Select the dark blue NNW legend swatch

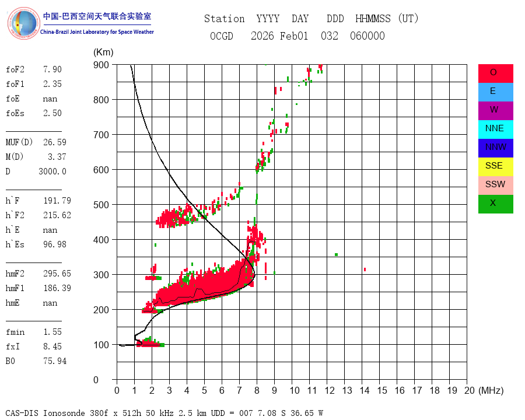(495, 148)
